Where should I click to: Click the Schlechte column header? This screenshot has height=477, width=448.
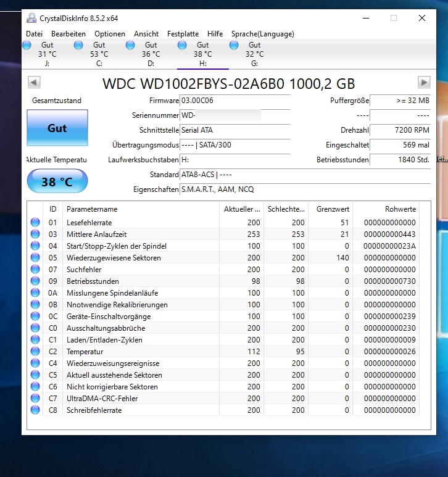coord(286,209)
